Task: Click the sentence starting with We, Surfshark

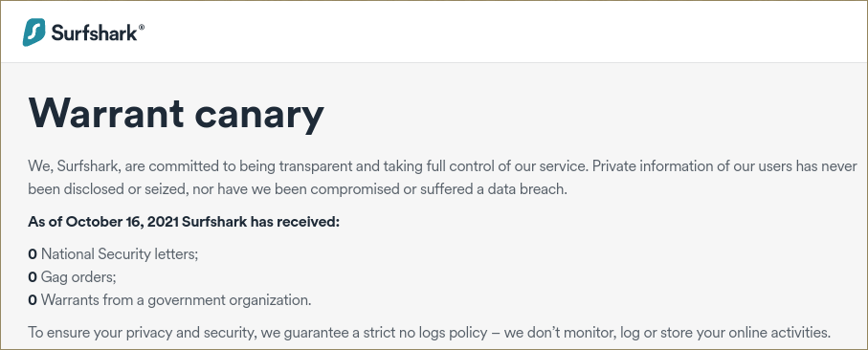Action: (x=442, y=165)
